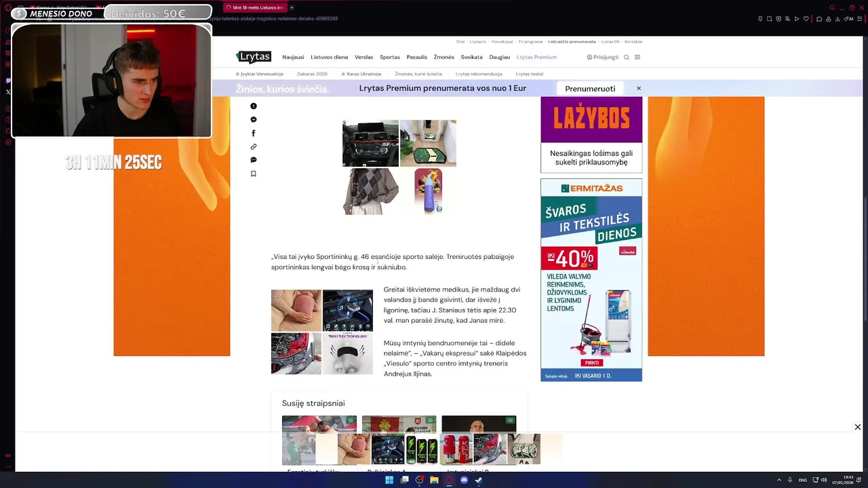Open the extensions cube icon in toolbar

[x=819, y=19]
